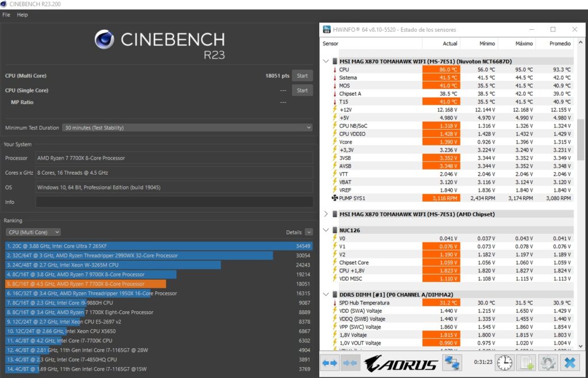Open the File menu in Cinebench

tap(6, 15)
